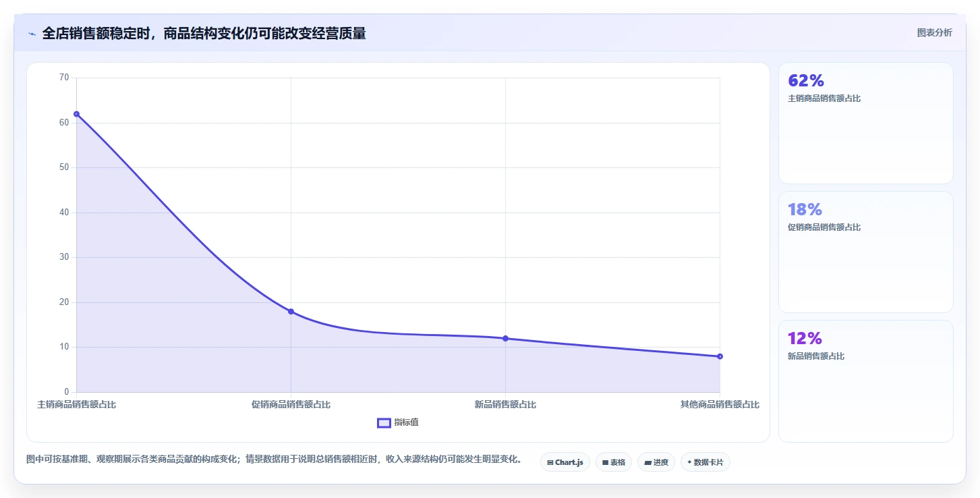Viewport: 980px width, 498px height.
Task: Click the x-axis label 新品销售额占比
Action: pos(505,405)
